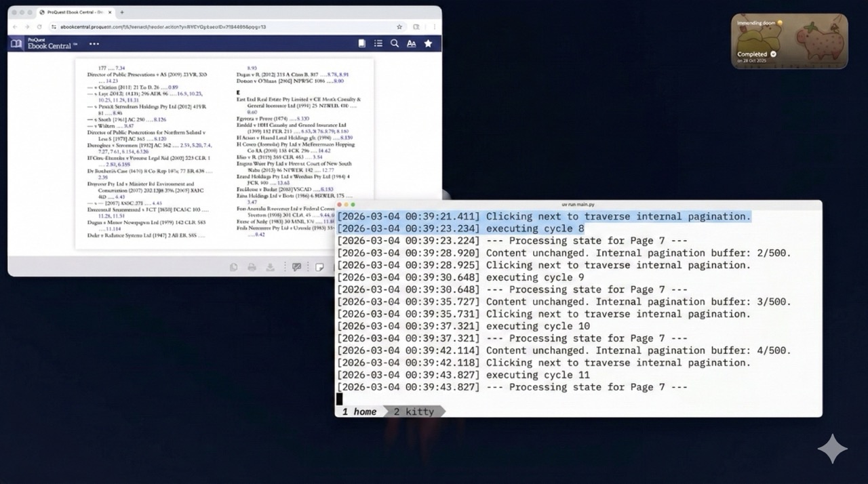Click the Impending doom Completed widget
Screen dimensions: 868x484
(x=789, y=41)
